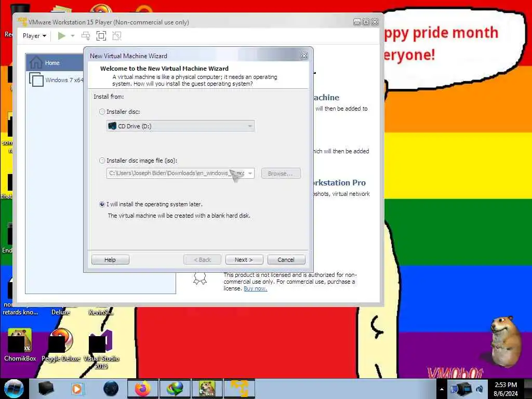532x399 pixels.
Task: Click the taskbar clock showing 2:53 PM
Action: [506, 389]
